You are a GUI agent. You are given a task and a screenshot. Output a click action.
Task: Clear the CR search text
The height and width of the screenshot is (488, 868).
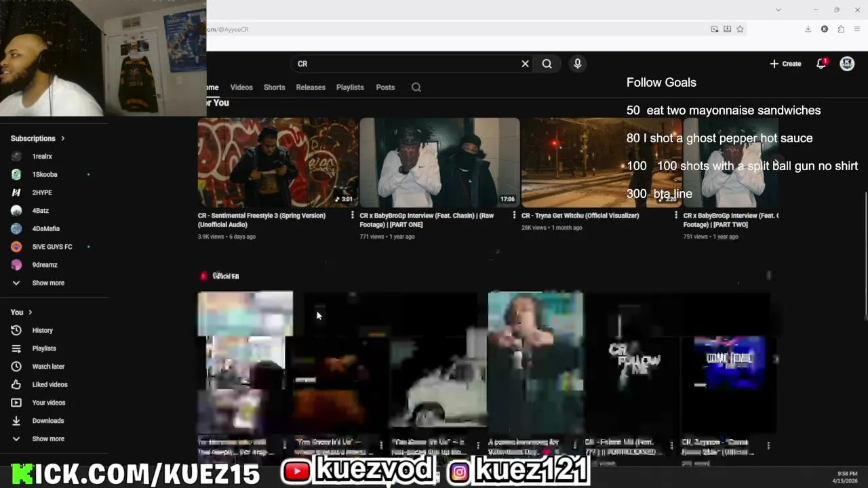(x=525, y=64)
